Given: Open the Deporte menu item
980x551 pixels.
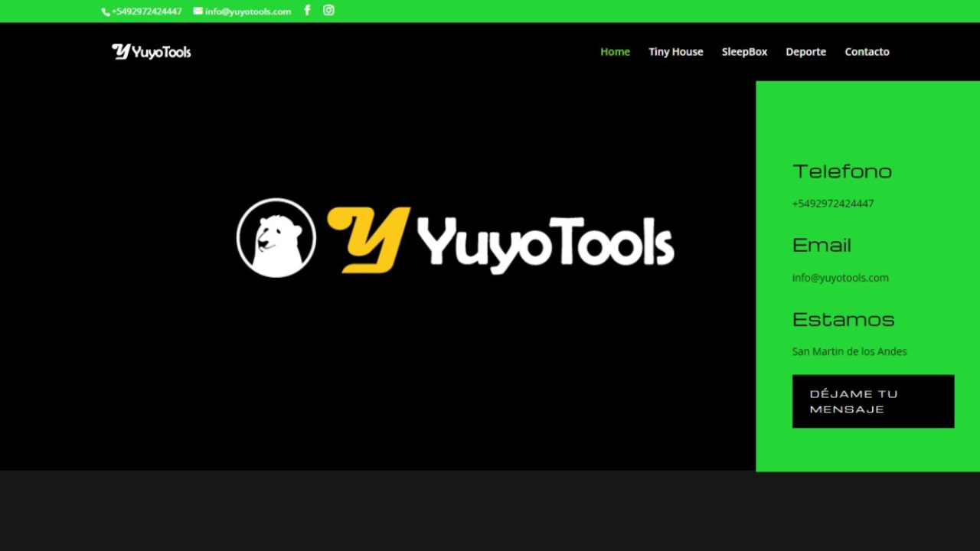Looking at the screenshot, I should 805,51.
